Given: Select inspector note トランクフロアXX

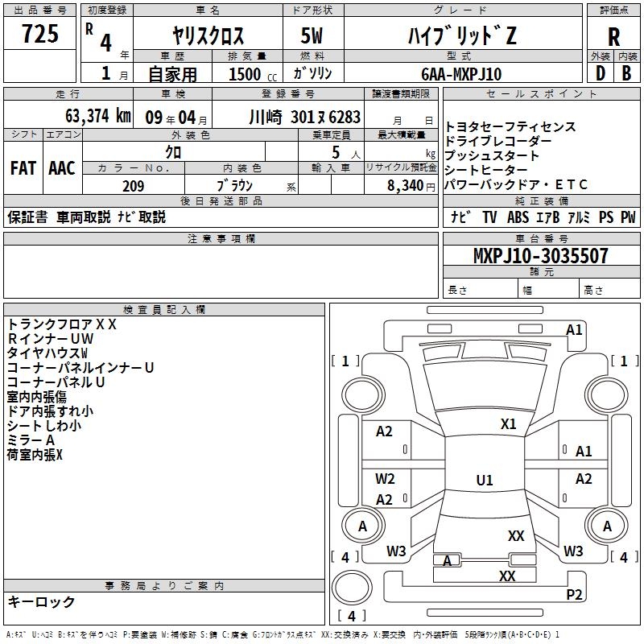Looking at the screenshot, I should [62, 324].
